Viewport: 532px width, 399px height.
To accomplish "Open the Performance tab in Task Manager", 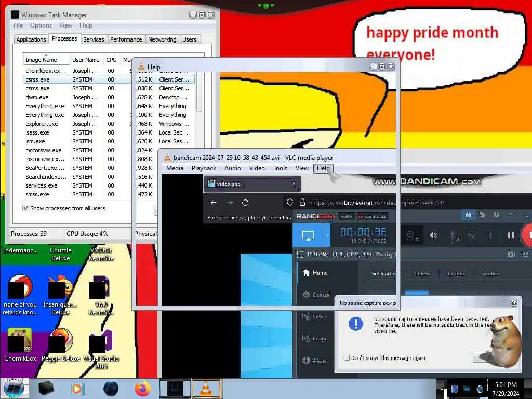I will coord(126,39).
